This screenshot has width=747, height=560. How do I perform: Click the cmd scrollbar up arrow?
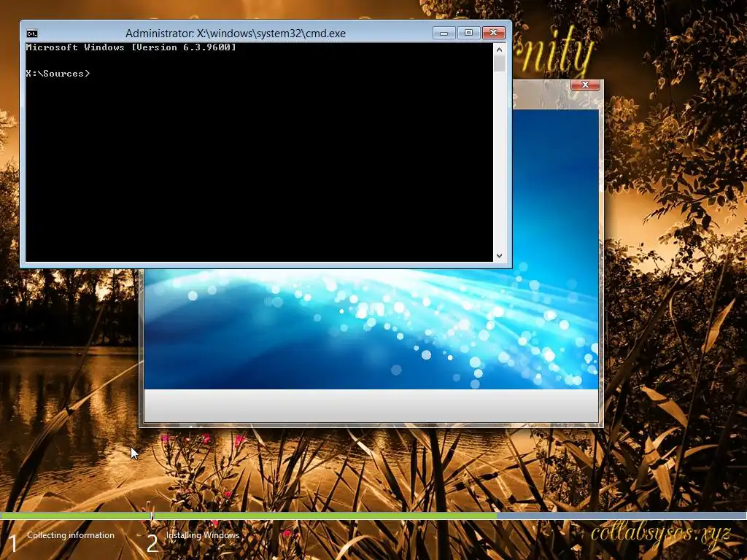click(x=499, y=50)
